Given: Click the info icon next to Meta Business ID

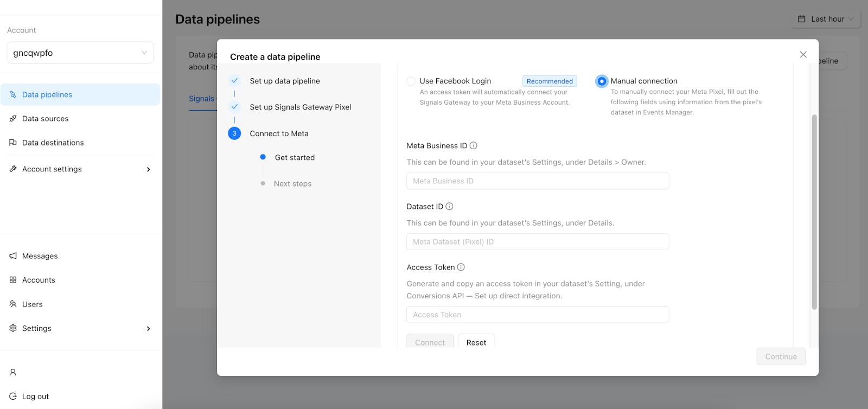Looking at the screenshot, I should pos(474,145).
